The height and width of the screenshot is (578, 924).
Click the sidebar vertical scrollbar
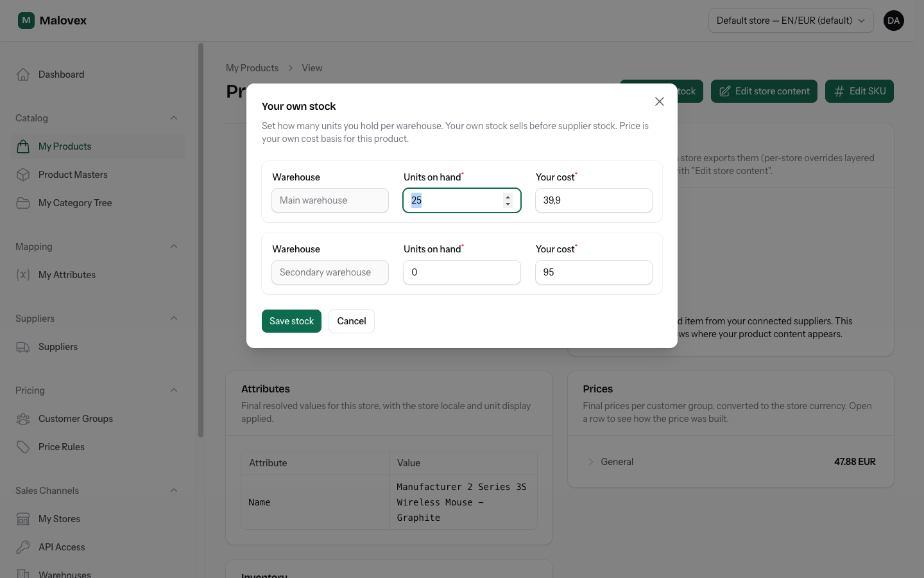pyautogui.click(x=201, y=241)
